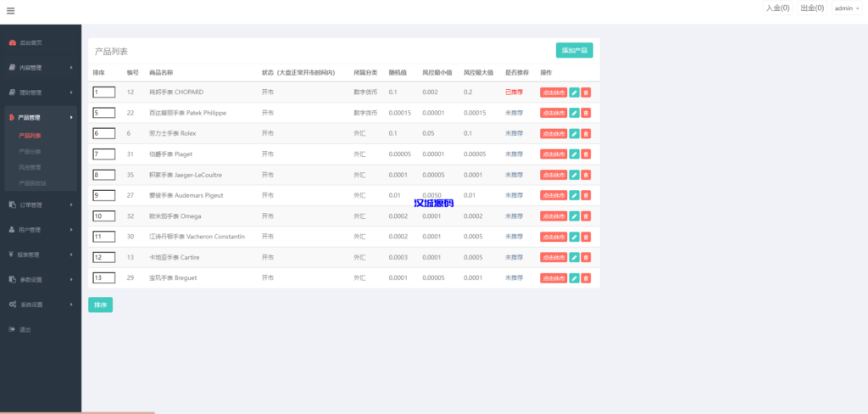The height and width of the screenshot is (414, 868).
Task: Delete the CHOPARD product with trash icon
Action: [x=587, y=92]
